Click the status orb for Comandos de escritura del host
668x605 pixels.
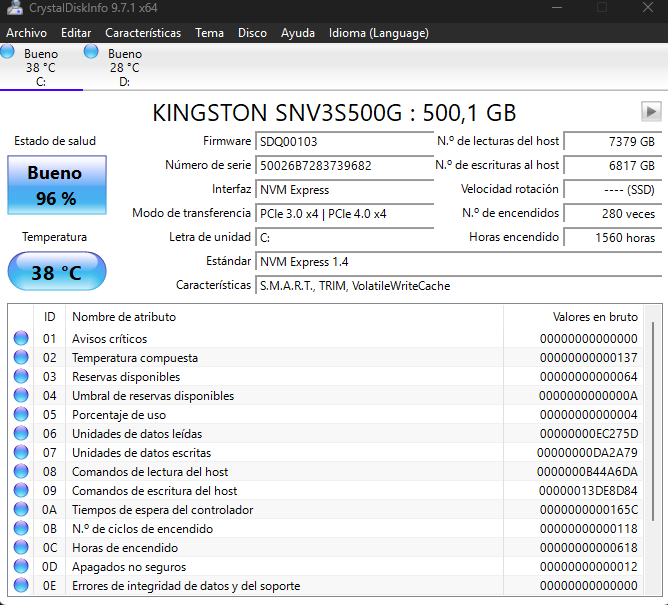[x=21, y=490]
